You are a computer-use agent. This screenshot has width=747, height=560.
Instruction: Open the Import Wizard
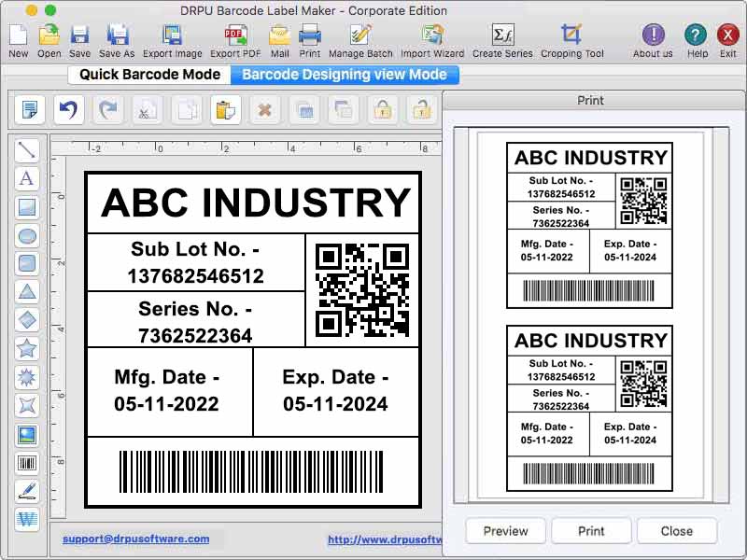click(x=431, y=39)
